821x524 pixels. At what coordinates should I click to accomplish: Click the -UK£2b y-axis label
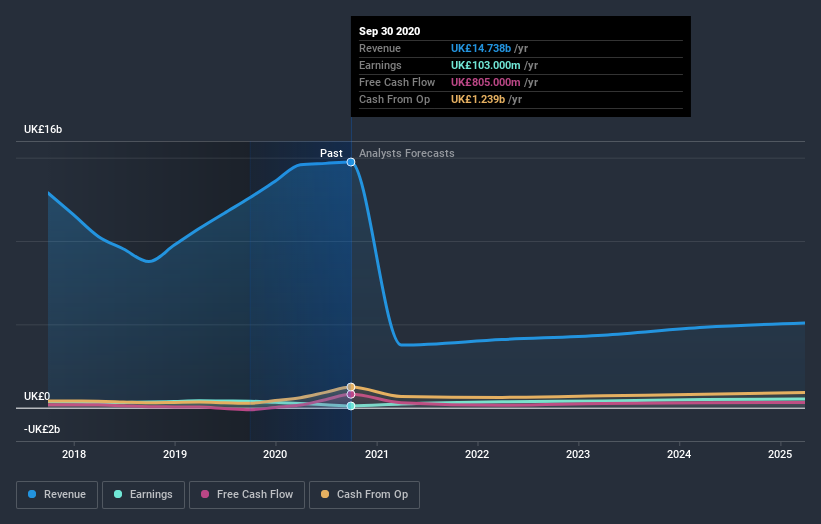click(x=42, y=429)
